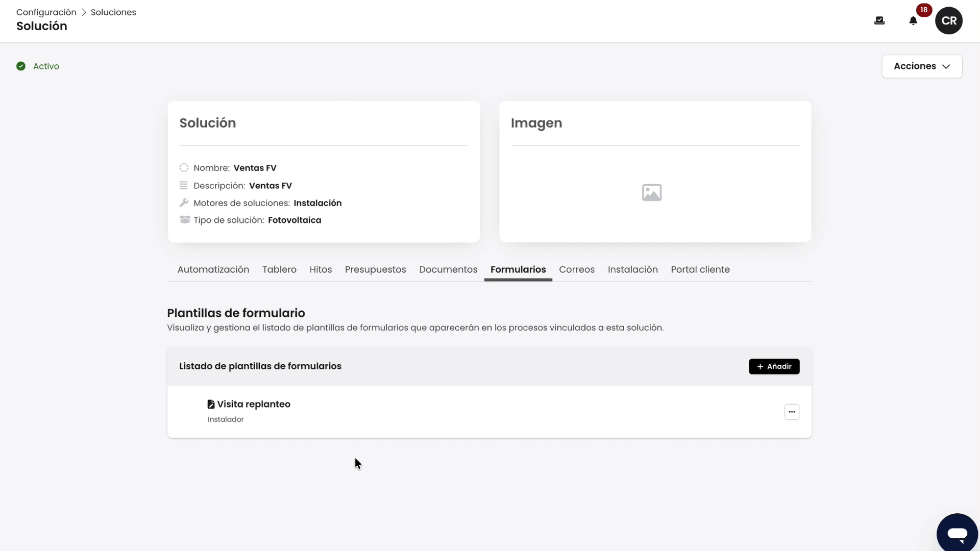Click the Activo status label

pyautogui.click(x=46, y=66)
